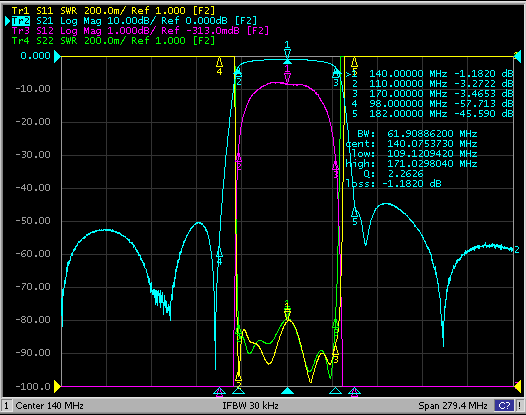Screen dimensions: 526x415
Task: Click the cyan active-trace arrow beside Tr2
Action: click(x=7, y=21)
